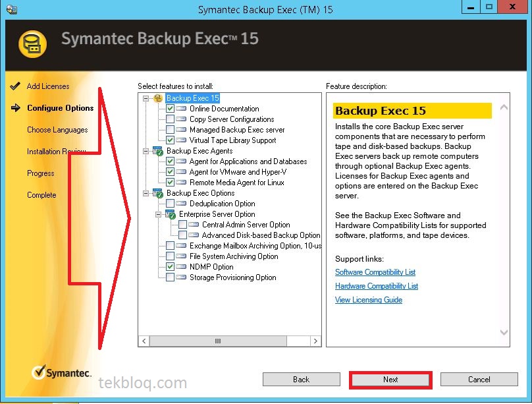Open the View Licensing Guide link

click(x=369, y=300)
